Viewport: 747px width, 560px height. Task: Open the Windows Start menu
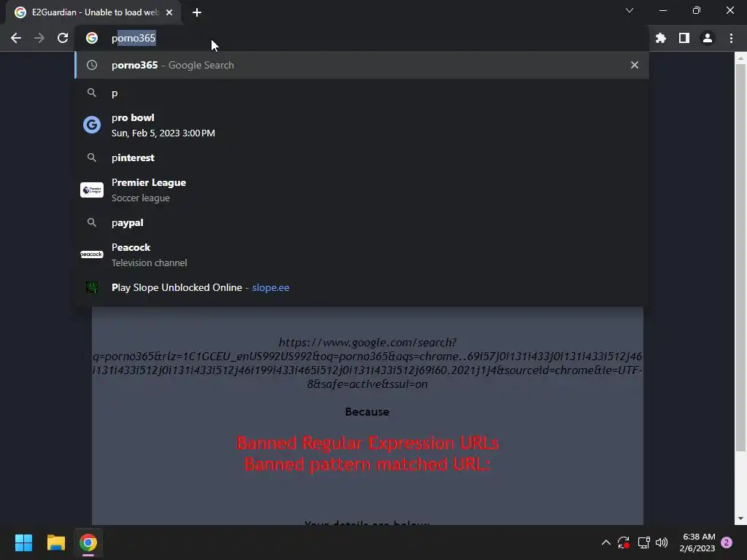click(x=23, y=542)
